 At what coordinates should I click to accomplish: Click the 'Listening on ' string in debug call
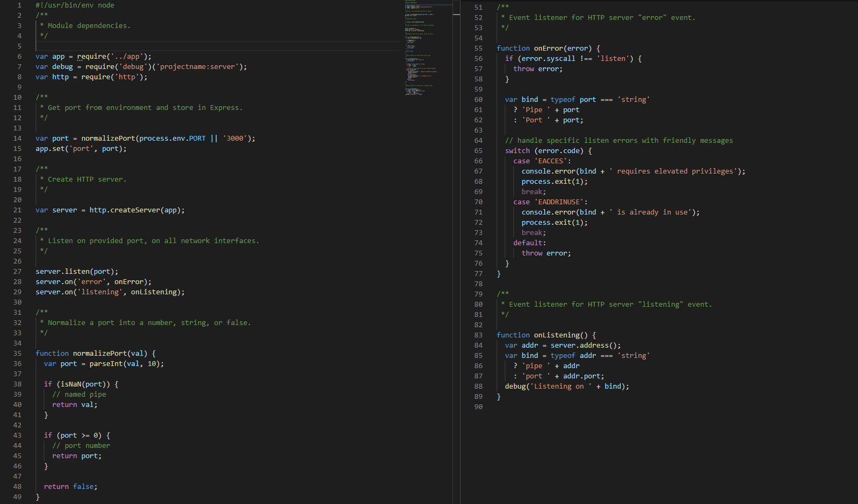coord(561,386)
